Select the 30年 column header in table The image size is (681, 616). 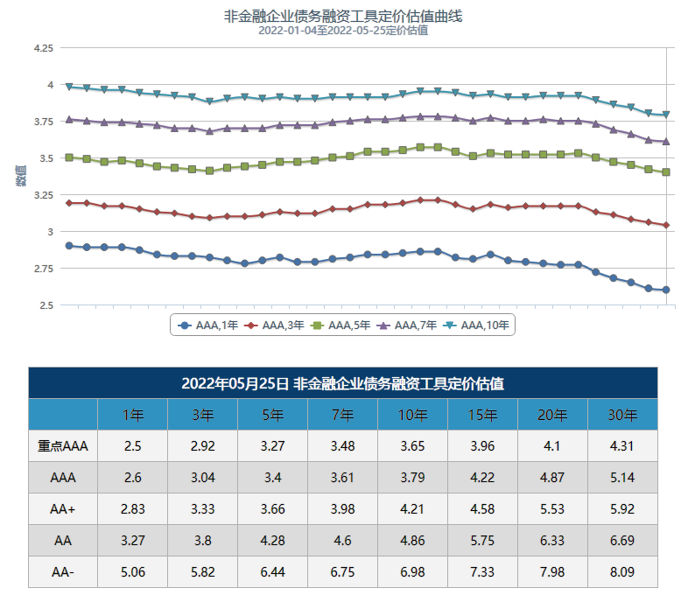(x=622, y=415)
